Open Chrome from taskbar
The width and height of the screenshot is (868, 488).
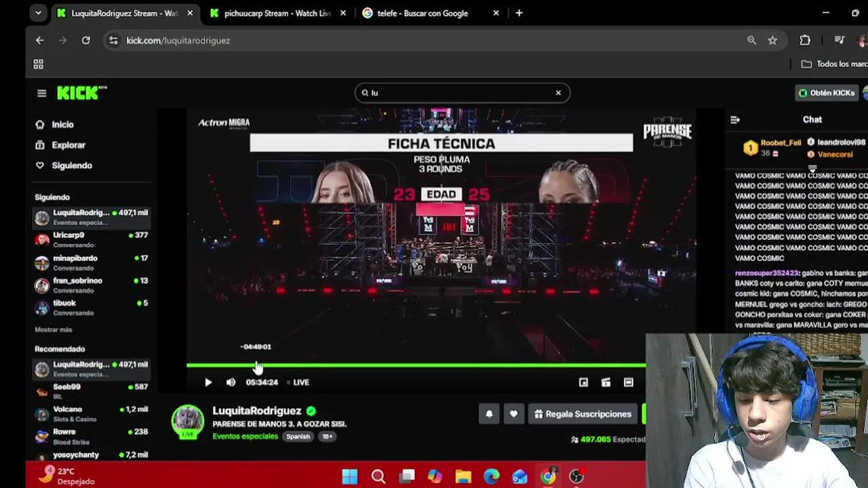(x=548, y=476)
